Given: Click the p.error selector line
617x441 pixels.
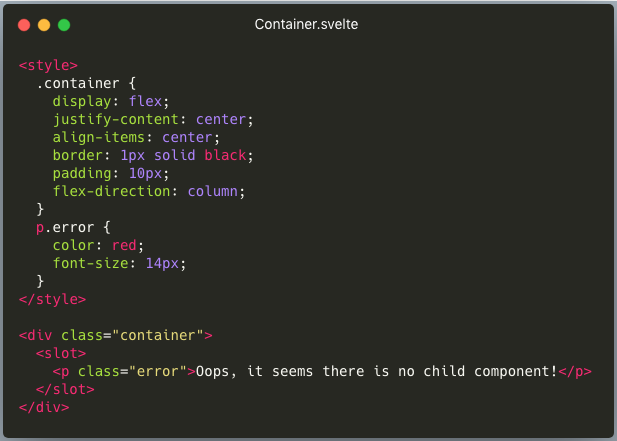Looking at the screenshot, I should click(73, 227).
